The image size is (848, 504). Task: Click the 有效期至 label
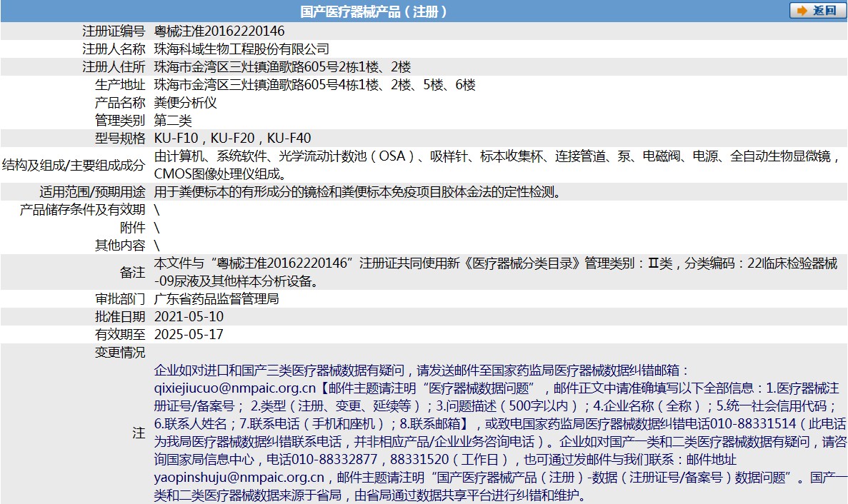click(x=120, y=334)
